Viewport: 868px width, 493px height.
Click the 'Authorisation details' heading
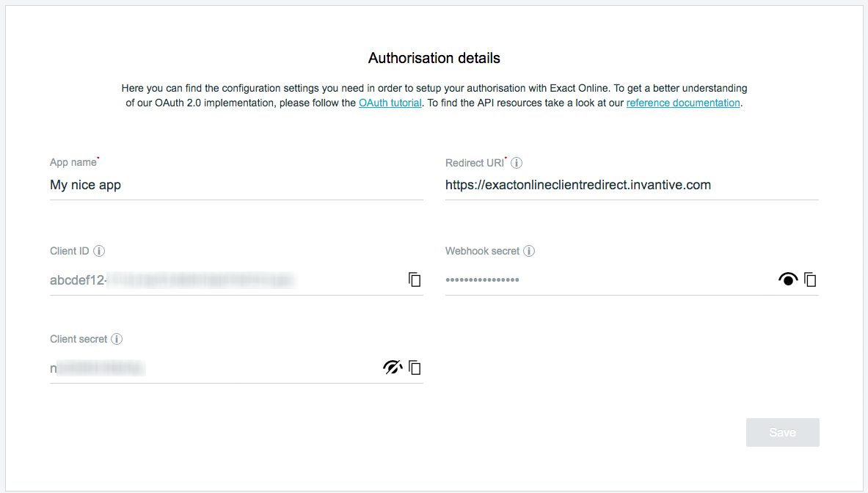434,58
